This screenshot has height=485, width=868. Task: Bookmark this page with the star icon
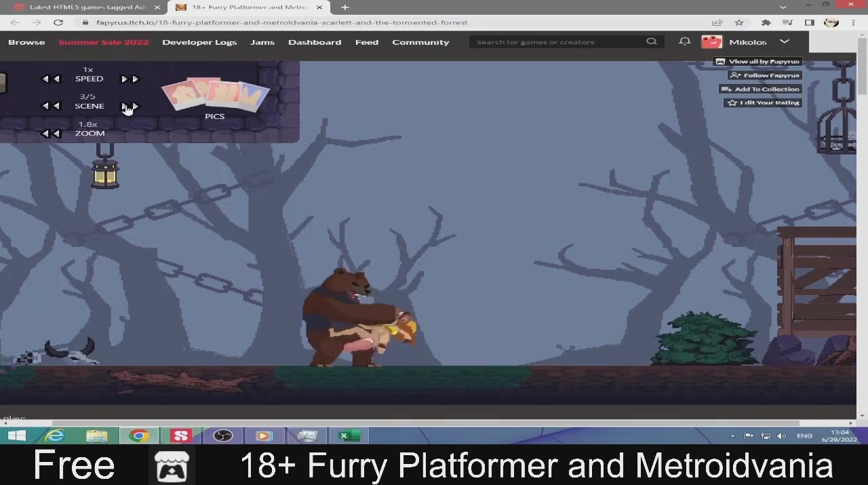pyautogui.click(x=739, y=22)
